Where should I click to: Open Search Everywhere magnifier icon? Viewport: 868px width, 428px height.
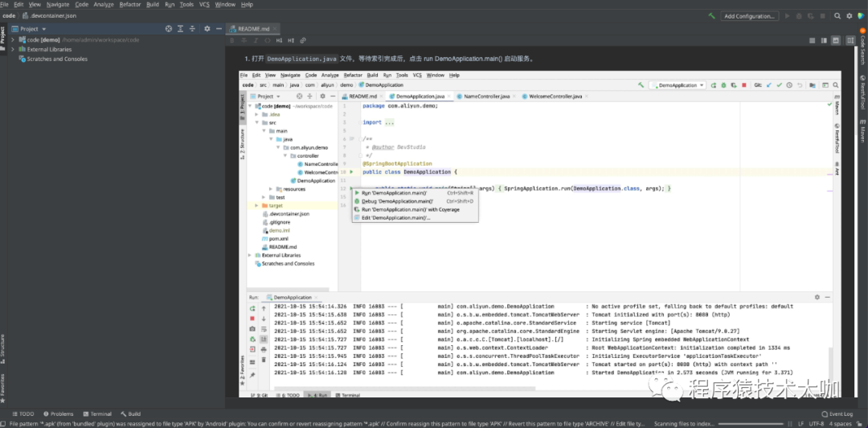click(x=837, y=16)
